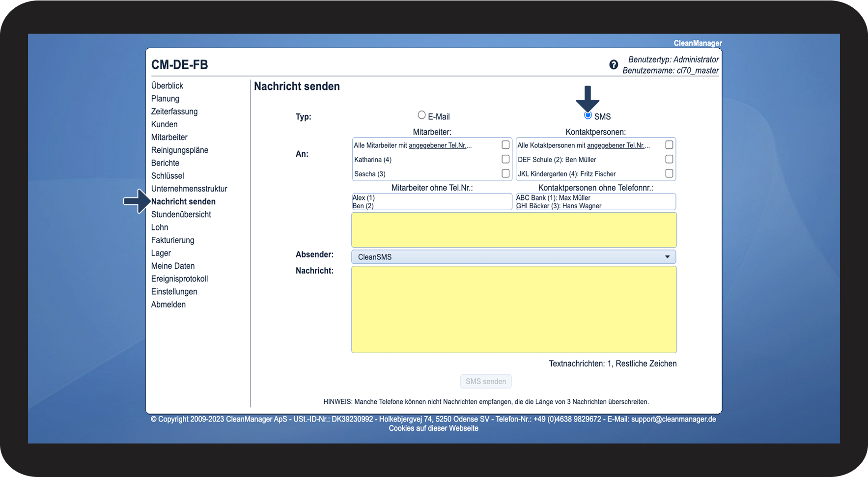Click the help question mark icon
Viewport: 868px width, 477px height.
coord(613,65)
